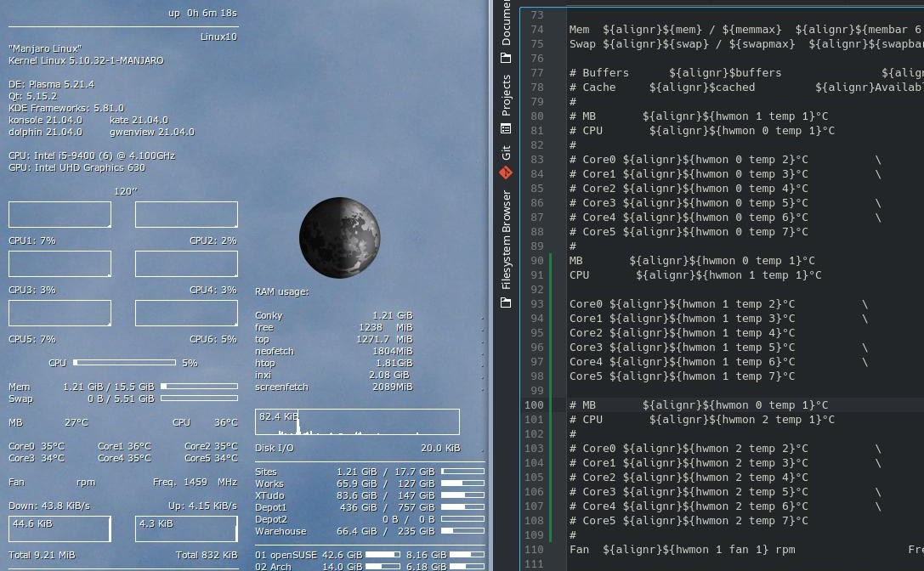Screen dimensions: 924x571
Task: Click the Mem usage bar in Conky
Action: 200,387
